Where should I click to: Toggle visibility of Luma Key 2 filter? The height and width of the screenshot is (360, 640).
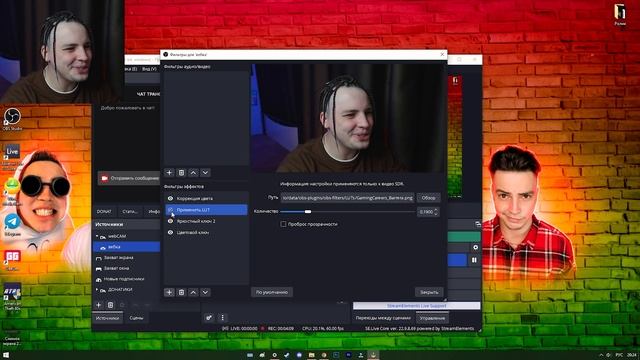click(x=171, y=221)
